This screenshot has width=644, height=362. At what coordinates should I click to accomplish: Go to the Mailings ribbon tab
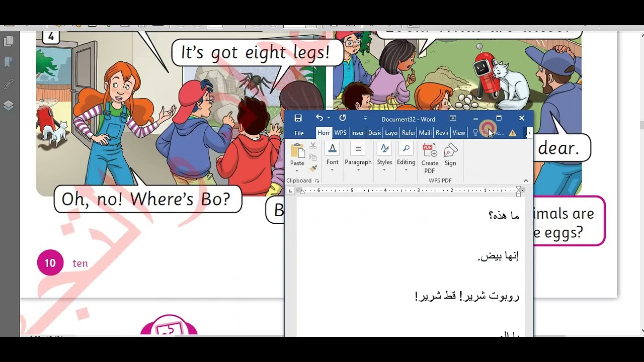(x=425, y=133)
